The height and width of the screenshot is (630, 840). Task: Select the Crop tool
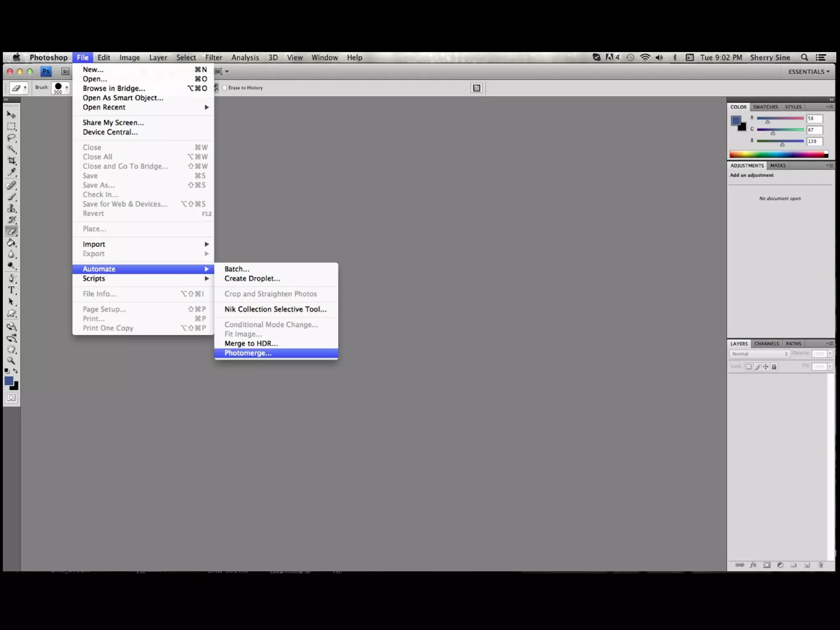[x=11, y=160]
